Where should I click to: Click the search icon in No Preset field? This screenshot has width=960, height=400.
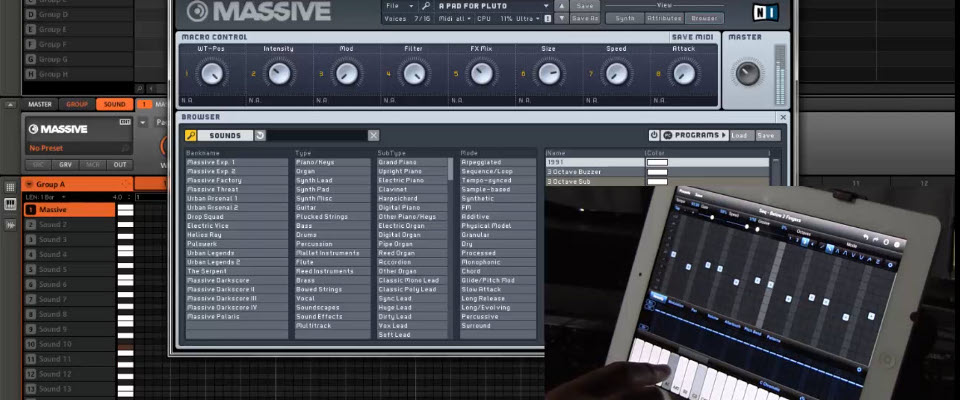(x=125, y=148)
